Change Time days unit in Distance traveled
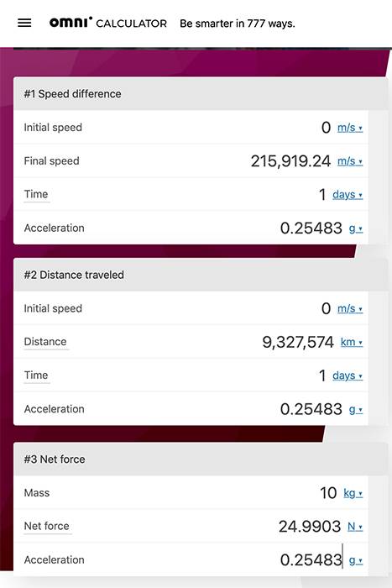Screen dimensions: 392x588 click(348, 375)
